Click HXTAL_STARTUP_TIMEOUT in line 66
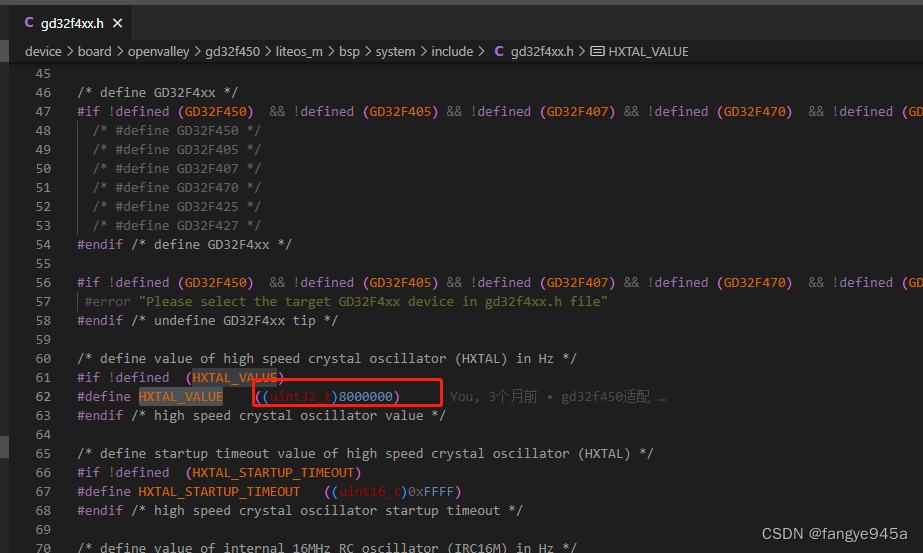The width and height of the screenshot is (923, 553). (273, 472)
